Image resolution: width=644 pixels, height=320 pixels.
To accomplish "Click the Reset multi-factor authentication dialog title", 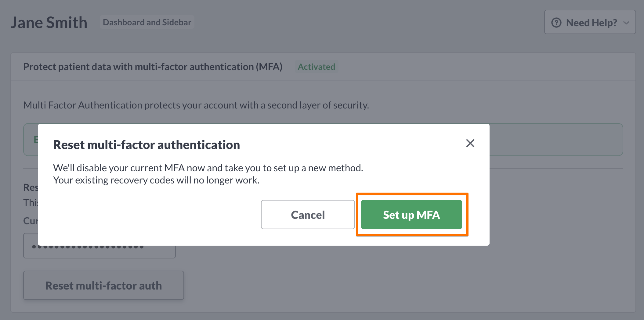I will (x=147, y=145).
